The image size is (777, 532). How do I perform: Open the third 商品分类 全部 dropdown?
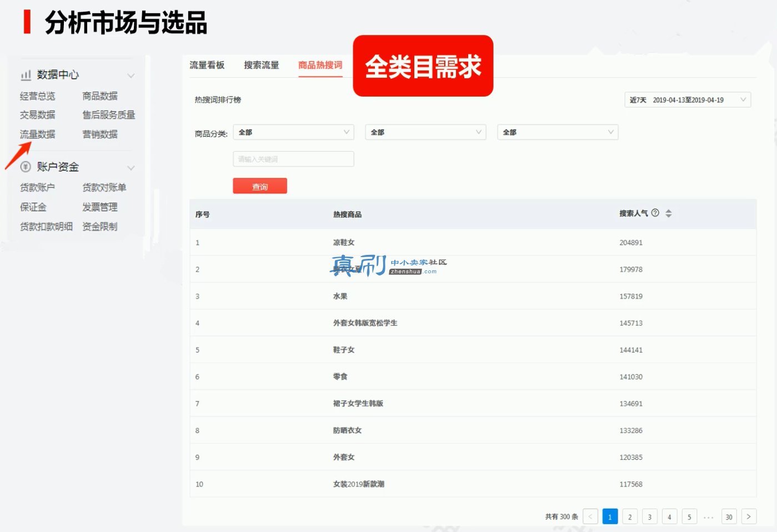click(x=558, y=132)
